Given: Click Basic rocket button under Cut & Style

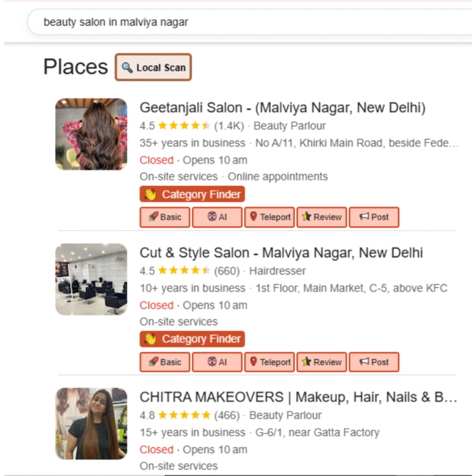Looking at the screenshot, I should click(165, 362).
